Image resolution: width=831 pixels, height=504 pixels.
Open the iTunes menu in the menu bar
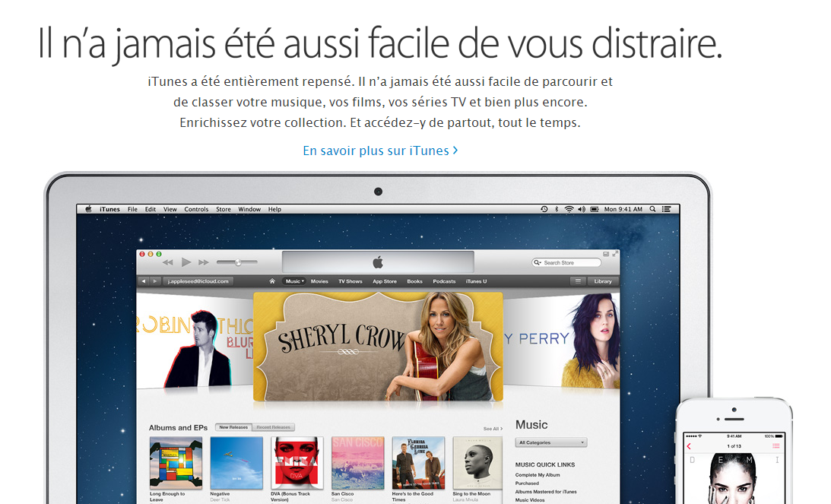pos(109,209)
